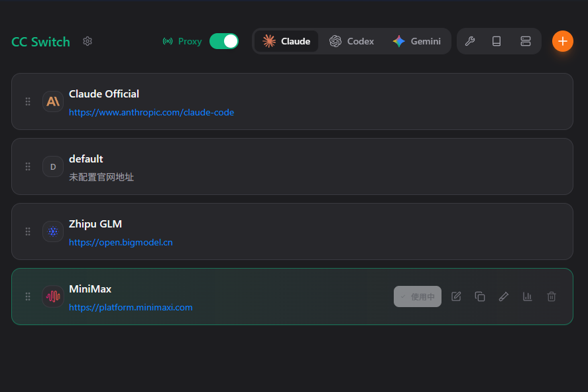Open the book prompts icon
588x392 pixels.
(x=497, y=41)
